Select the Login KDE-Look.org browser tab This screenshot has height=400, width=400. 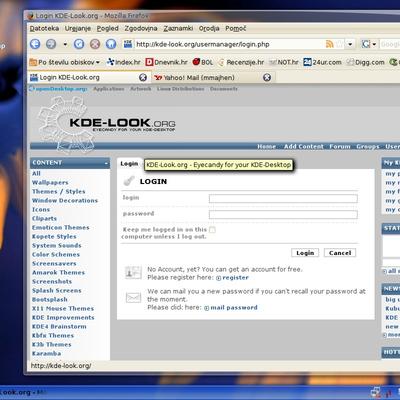point(89,77)
